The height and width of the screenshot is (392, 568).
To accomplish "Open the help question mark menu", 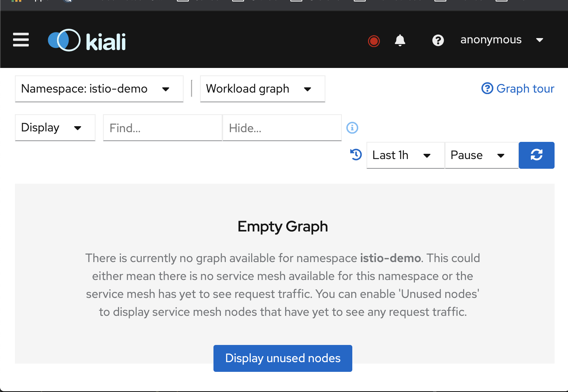I will pos(438,40).
